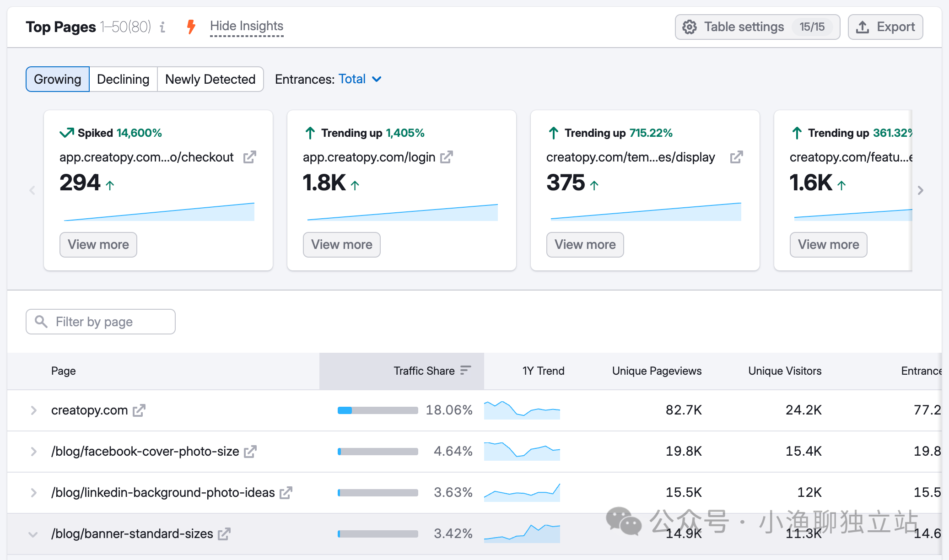The image size is (949, 560).
Task: Collapse the banner-standard-sizes row
Action: click(x=33, y=534)
